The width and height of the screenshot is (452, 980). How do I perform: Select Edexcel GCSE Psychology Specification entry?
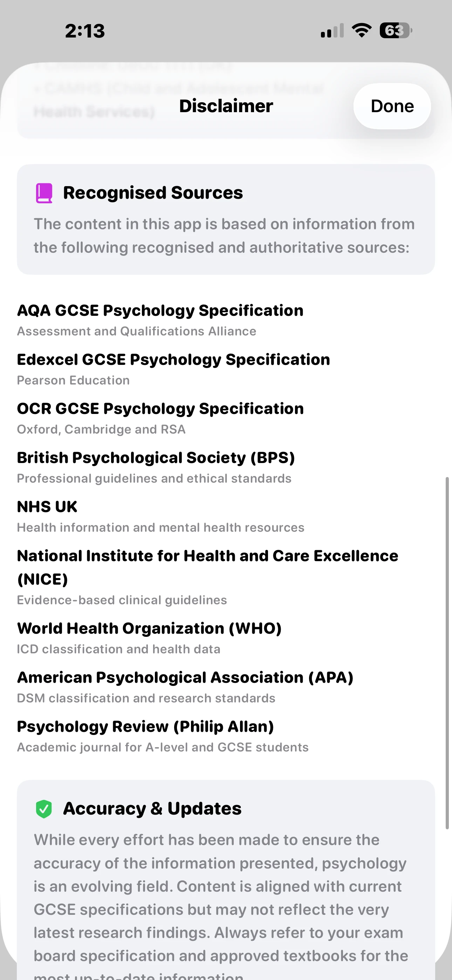(x=173, y=360)
